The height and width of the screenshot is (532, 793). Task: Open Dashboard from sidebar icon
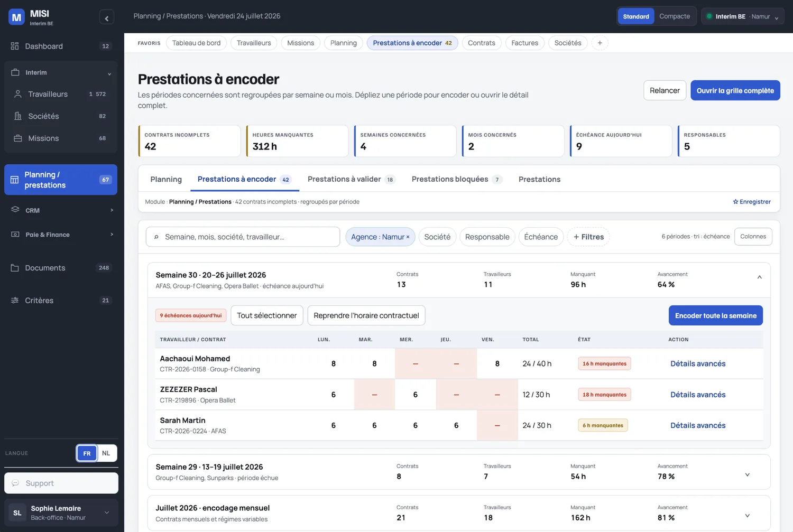point(15,46)
